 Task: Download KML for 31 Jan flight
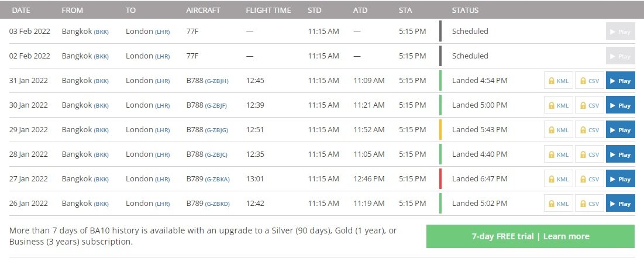pos(557,81)
